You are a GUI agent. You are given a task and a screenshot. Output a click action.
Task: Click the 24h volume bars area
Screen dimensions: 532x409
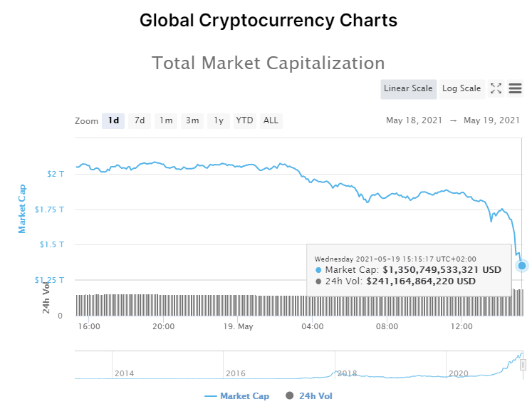[x=285, y=305]
